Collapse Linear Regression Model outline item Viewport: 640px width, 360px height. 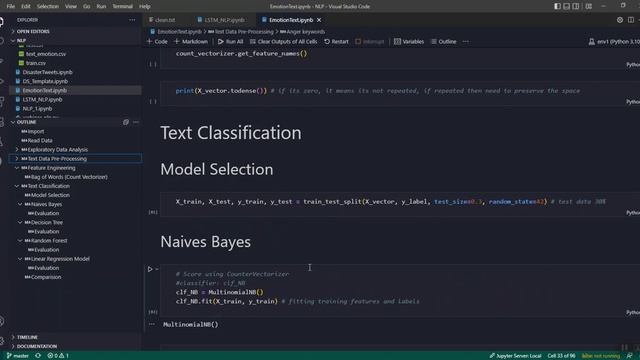(x=20, y=259)
